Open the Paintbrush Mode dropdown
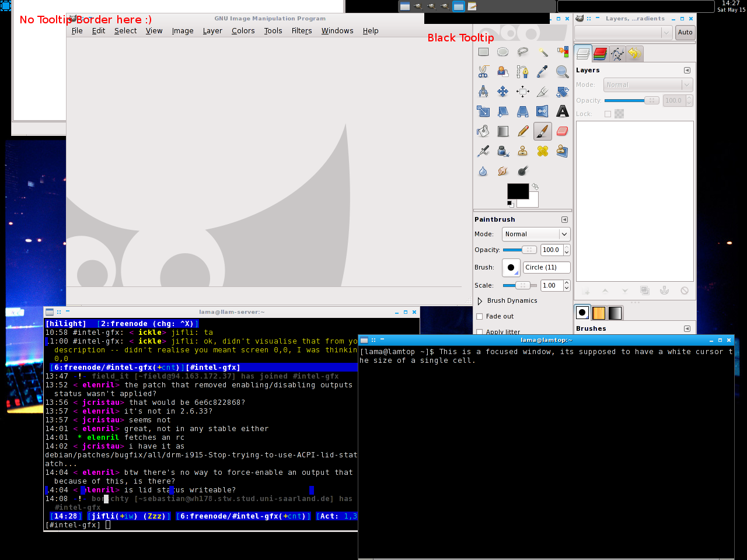 point(536,235)
